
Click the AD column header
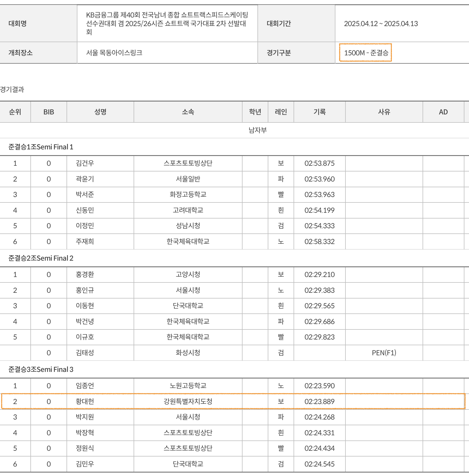[443, 112]
